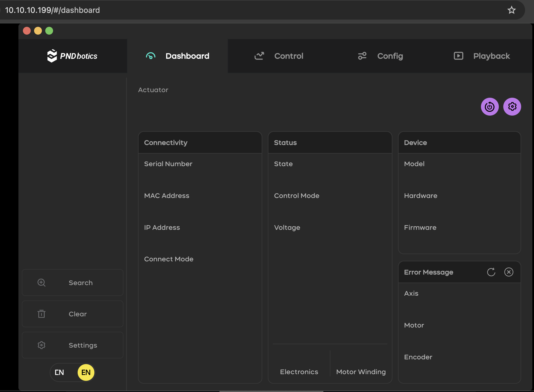Click the trash icon next to Clear
Viewport: 534px width, 392px height.
(41, 314)
